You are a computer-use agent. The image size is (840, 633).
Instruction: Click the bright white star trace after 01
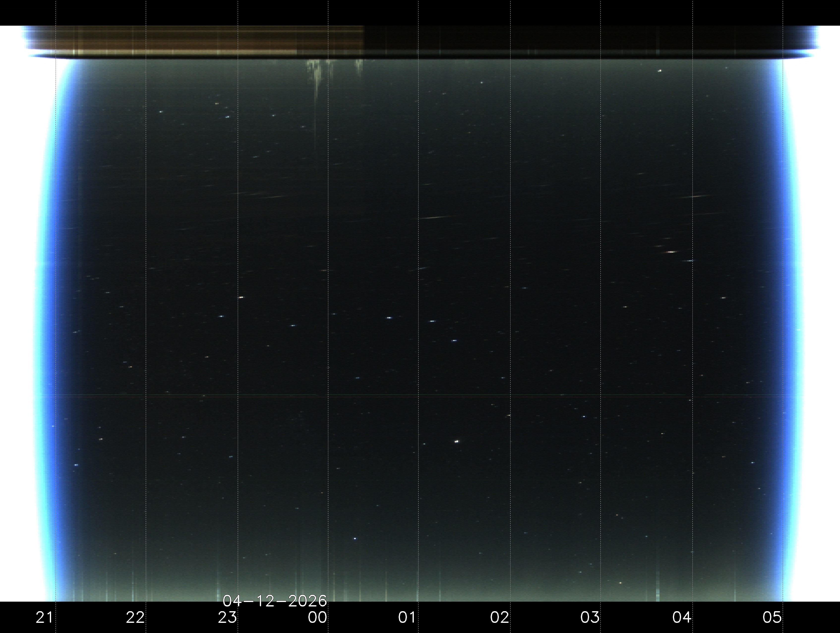pos(456,442)
